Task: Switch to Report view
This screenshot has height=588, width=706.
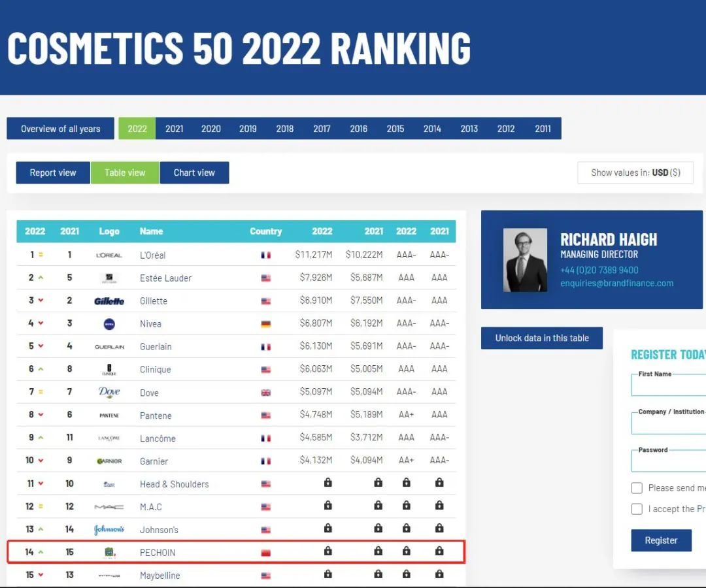Action: [53, 172]
